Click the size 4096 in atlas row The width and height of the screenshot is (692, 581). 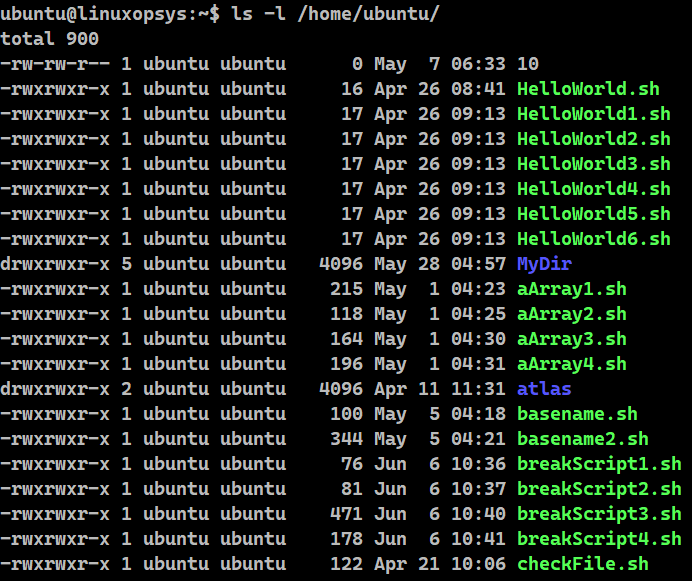coord(341,389)
